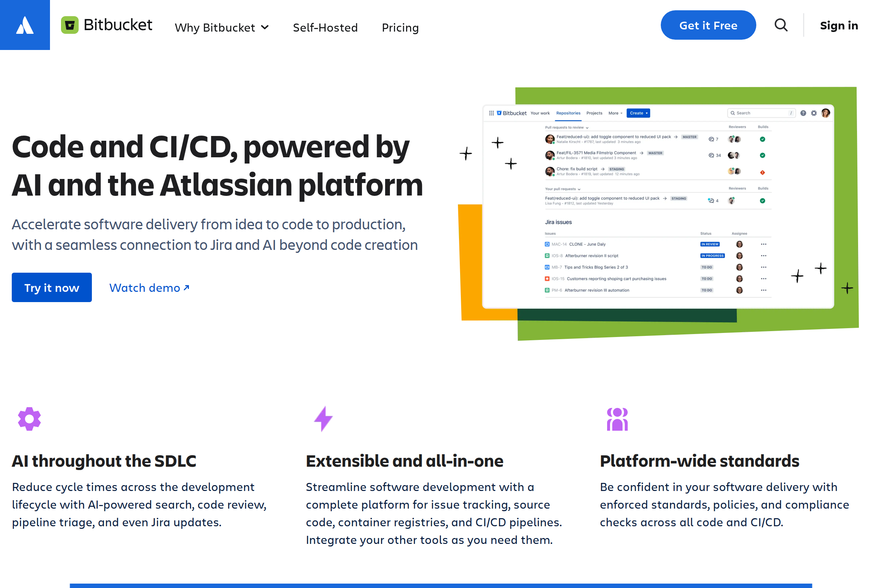Select the Your work tab in screenshot
Screen dimensions: 882x588
click(540, 113)
